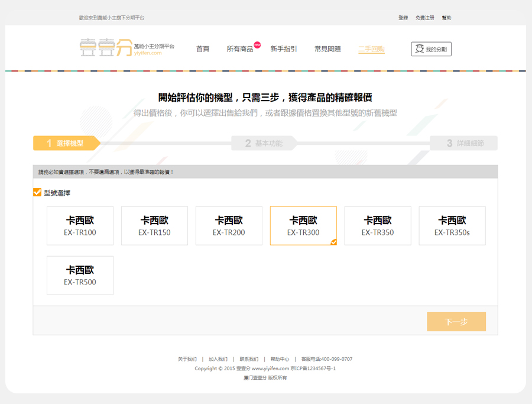The height and width of the screenshot is (404, 532).
Task: Choose the 卡西歐 EX-TR350 model card
Action: tap(378, 226)
